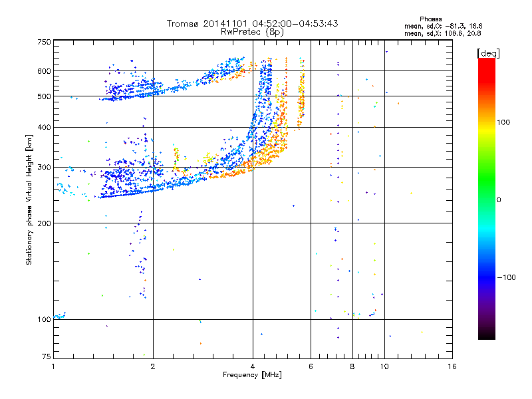Click the y-axis tick value '750'
Image resolution: width=532 pixels, height=399 pixels.
tap(45, 42)
